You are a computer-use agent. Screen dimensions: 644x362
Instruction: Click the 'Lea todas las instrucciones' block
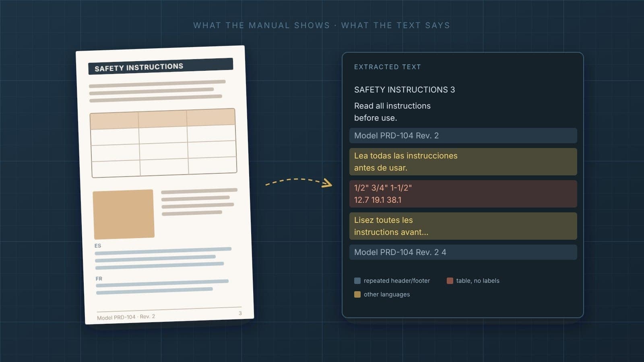[x=463, y=162]
